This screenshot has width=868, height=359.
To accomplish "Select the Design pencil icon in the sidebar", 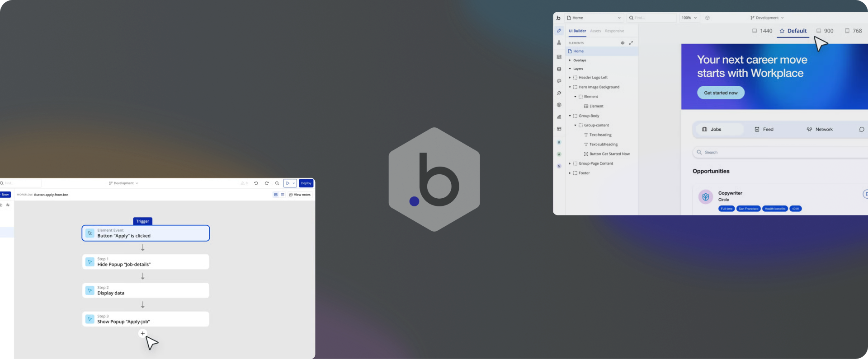I will 559,31.
